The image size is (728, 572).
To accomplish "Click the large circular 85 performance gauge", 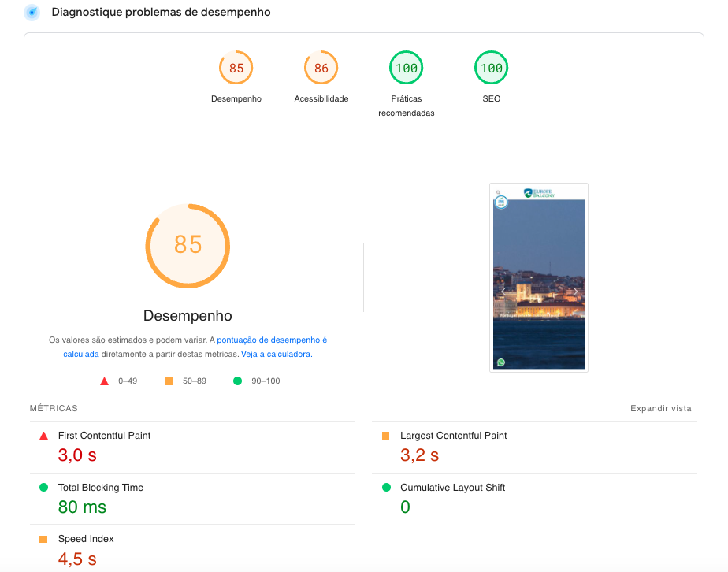I will (188, 245).
